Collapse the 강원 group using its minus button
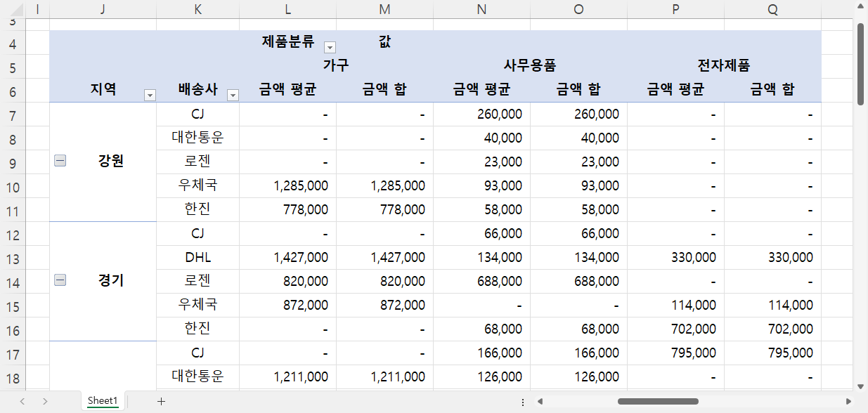Screen dimensions: 868x413 click(60, 160)
